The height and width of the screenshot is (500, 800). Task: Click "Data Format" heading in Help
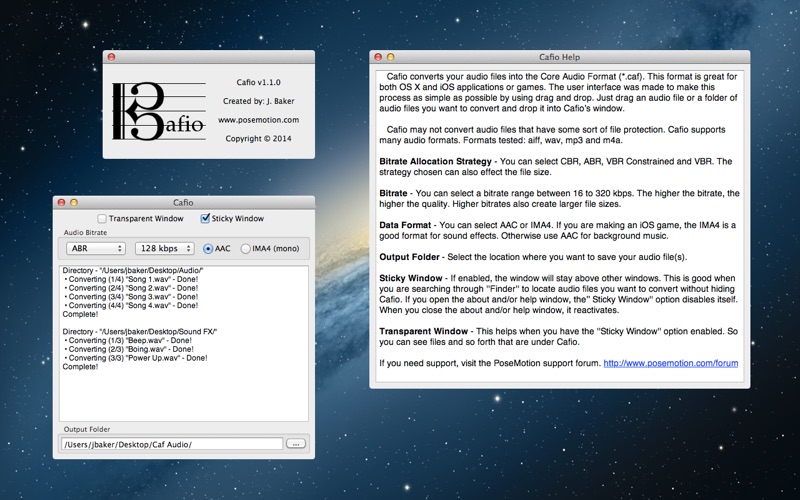click(x=405, y=225)
